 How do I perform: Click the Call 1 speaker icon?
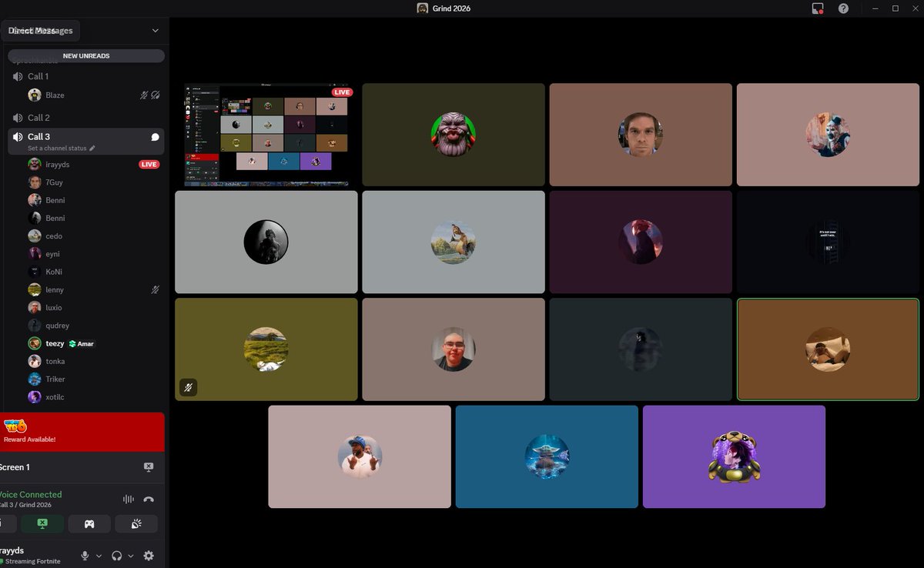pos(18,76)
